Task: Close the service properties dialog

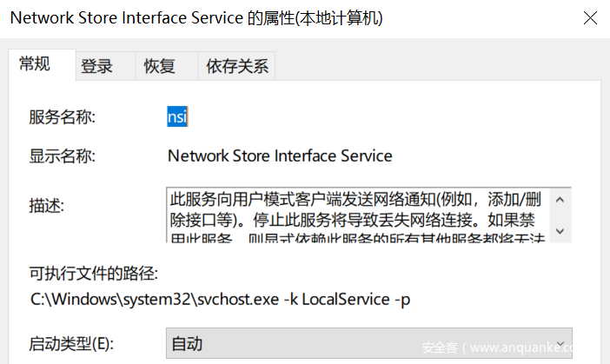Action: click(x=590, y=17)
